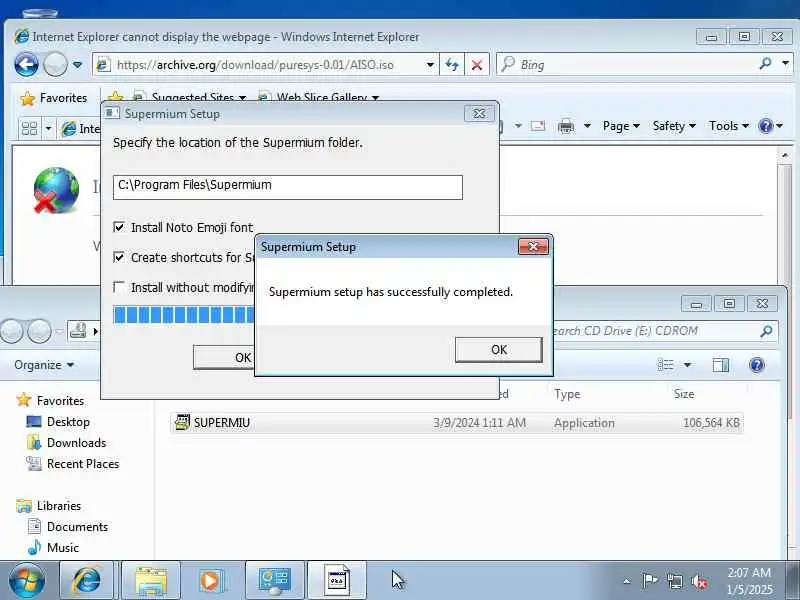The image size is (800, 600).
Task: Open the tab list dropdown arrow
Action: click(48, 128)
